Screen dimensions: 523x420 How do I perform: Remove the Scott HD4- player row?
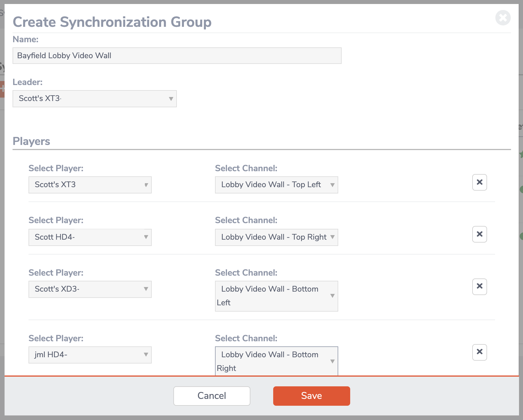[x=479, y=234]
